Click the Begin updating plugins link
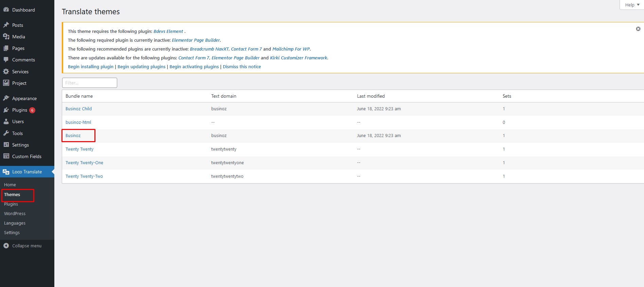 pyautogui.click(x=141, y=67)
